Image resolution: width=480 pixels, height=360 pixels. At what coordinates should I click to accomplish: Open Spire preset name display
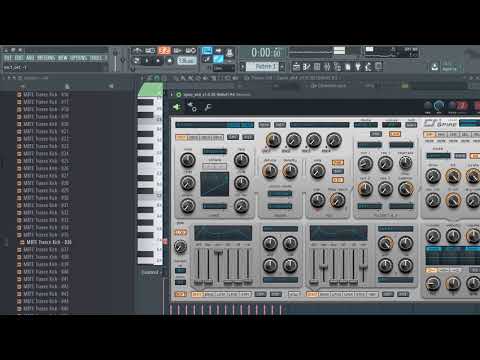click(319, 125)
